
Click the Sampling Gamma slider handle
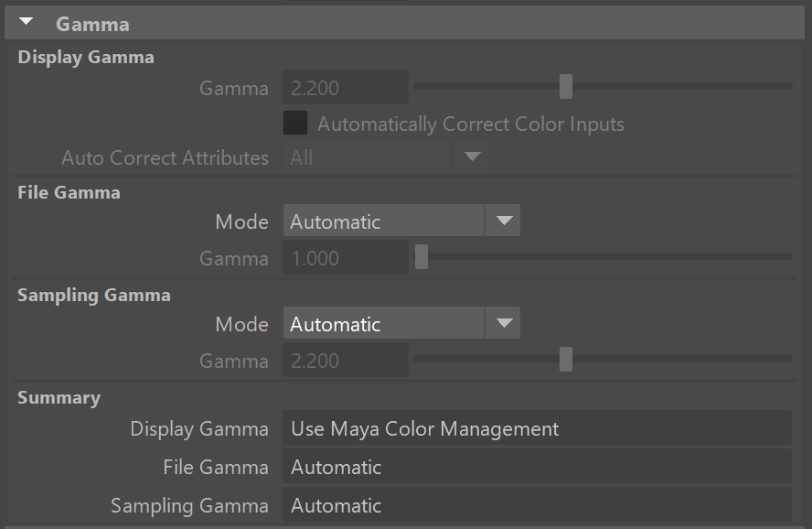[566, 360]
